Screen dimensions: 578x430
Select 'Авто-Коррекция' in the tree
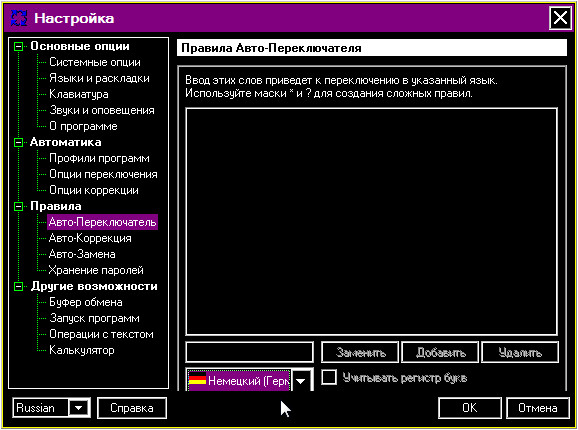(x=90, y=238)
